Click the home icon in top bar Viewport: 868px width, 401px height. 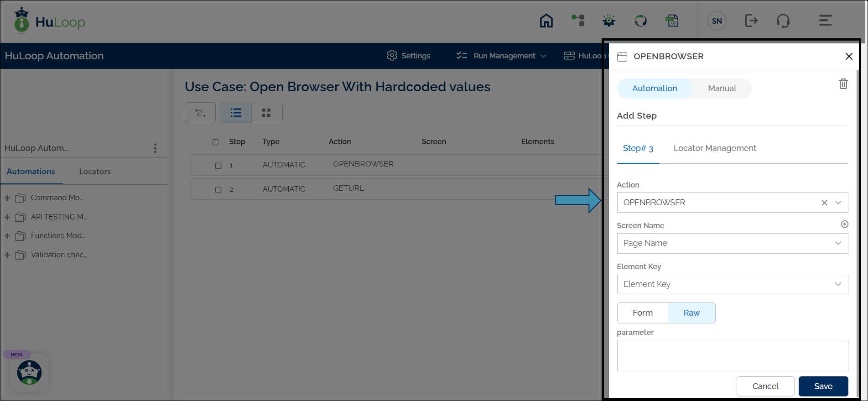(546, 21)
